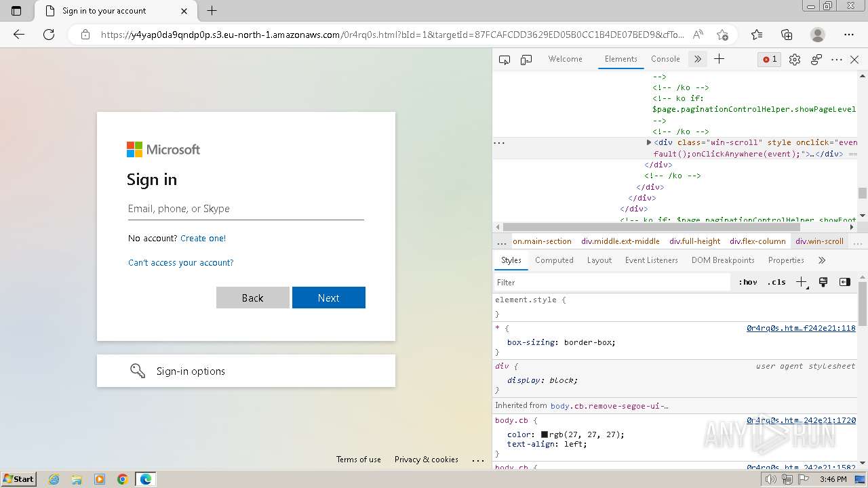Open Edge Settings and more menu
Image resolution: width=868 pixels, height=488 pixels.
[x=849, y=35]
